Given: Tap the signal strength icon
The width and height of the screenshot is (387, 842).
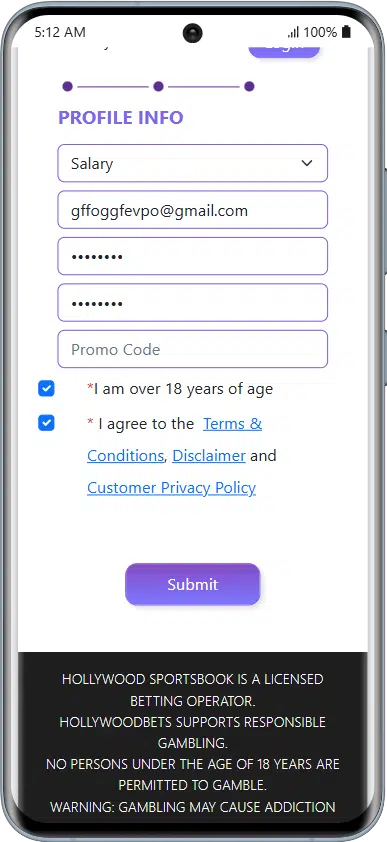Looking at the screenshot, I should coord(293,33).
